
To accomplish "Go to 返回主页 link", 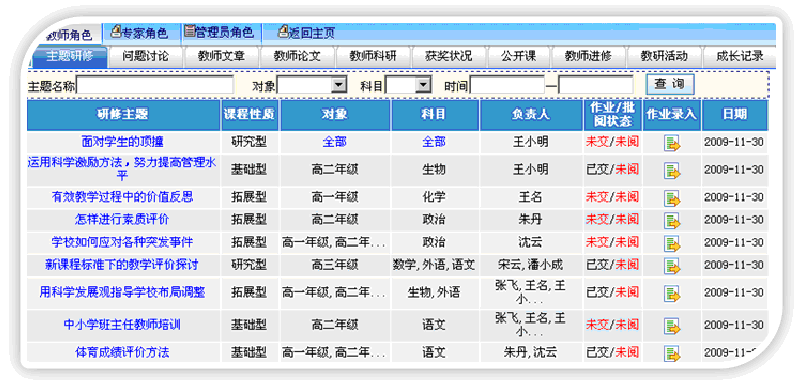I will [306, 33].
